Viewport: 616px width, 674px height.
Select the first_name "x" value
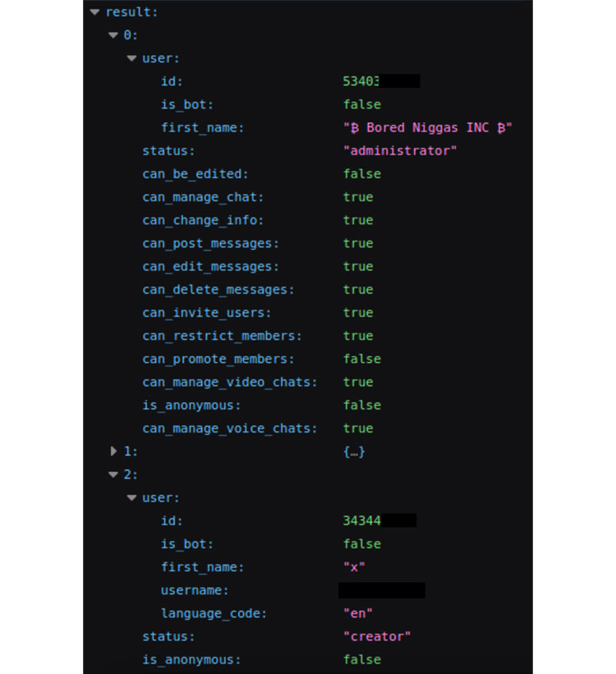354,567
